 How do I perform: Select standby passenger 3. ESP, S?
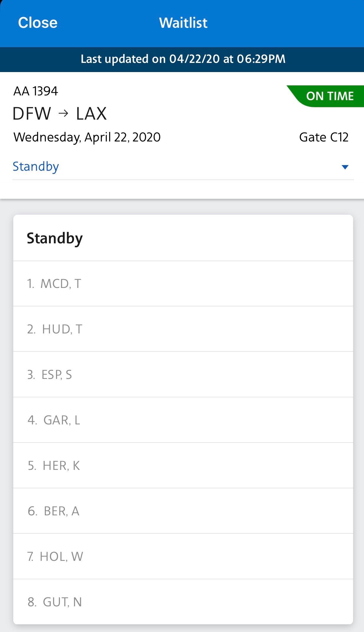point(183,374)
